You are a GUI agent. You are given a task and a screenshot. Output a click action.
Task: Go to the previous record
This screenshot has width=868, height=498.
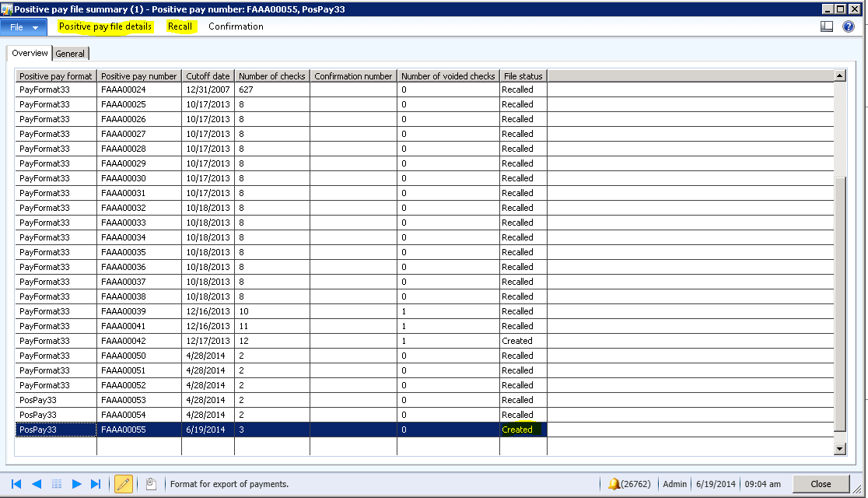point(37,484)
